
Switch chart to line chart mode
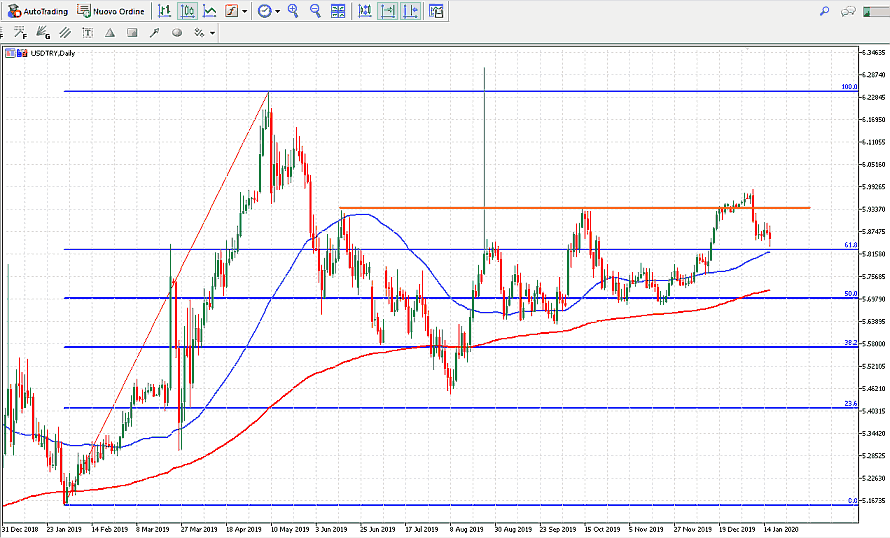pos(209,11)
